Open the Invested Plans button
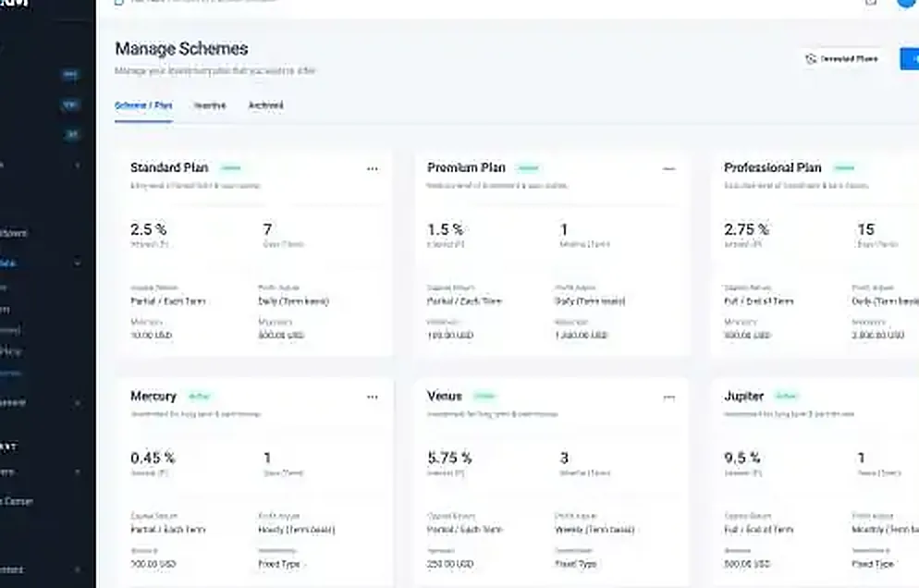 click(x=841, y=58)
